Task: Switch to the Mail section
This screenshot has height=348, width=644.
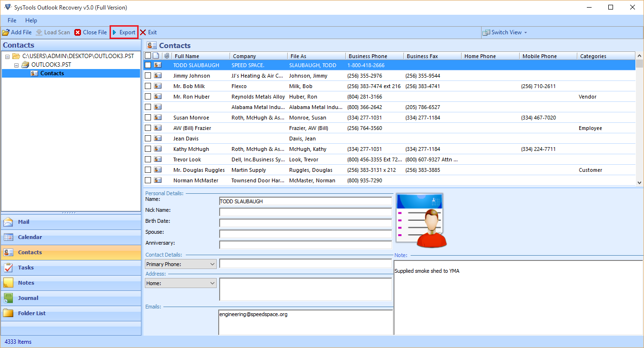Action: (71, 222)
